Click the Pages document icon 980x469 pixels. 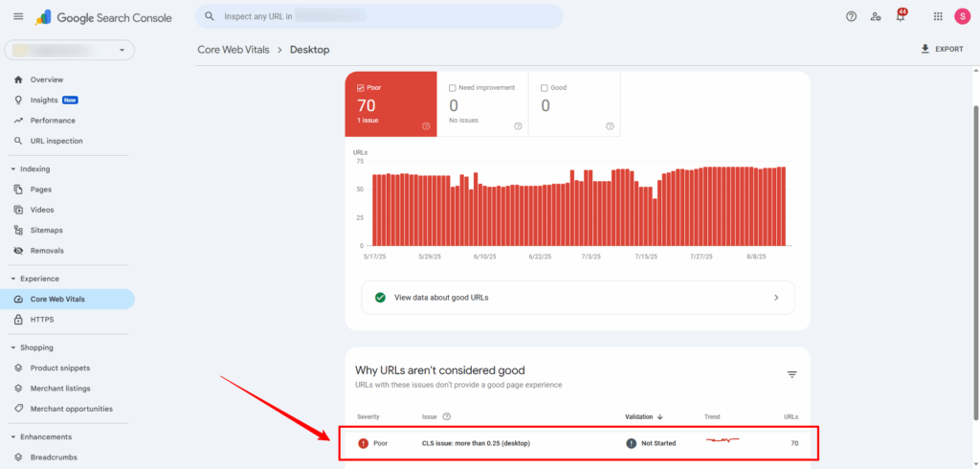pyautogui.click(x=18, y=189)
